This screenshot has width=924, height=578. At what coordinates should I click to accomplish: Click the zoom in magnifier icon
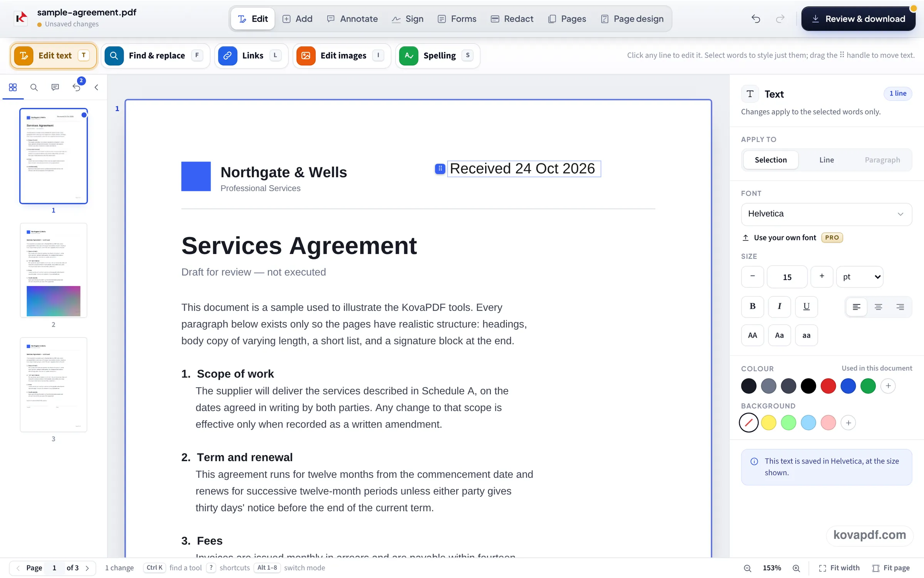(x=796, y=568)
